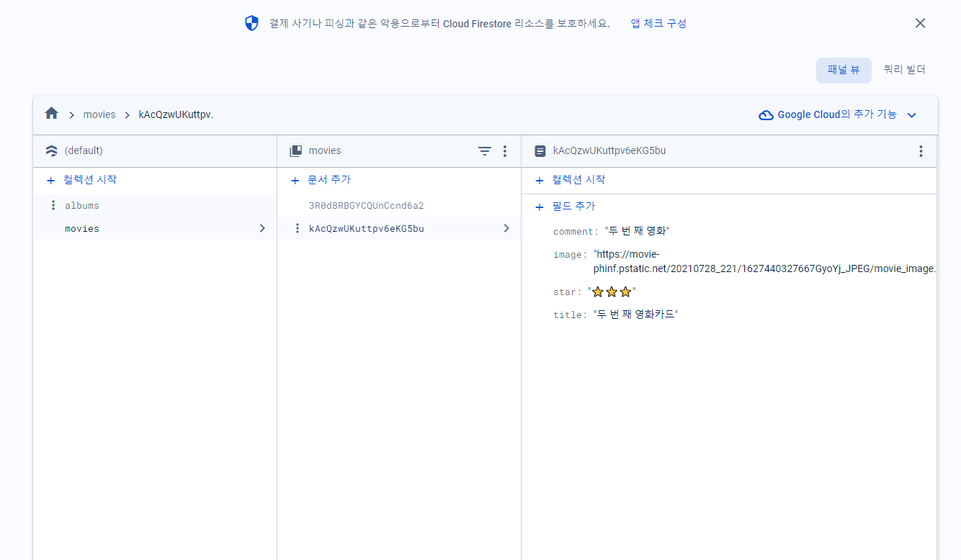The image size is (961, 560).
Task: Click the Google Cloud cloud icon
Action: [x=766, y=115]
